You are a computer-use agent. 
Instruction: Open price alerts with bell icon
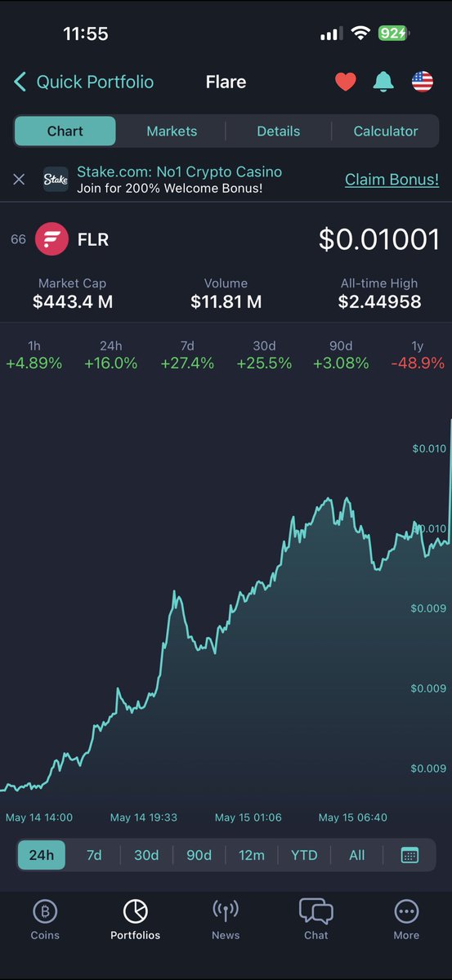click(x=383, y=82)
